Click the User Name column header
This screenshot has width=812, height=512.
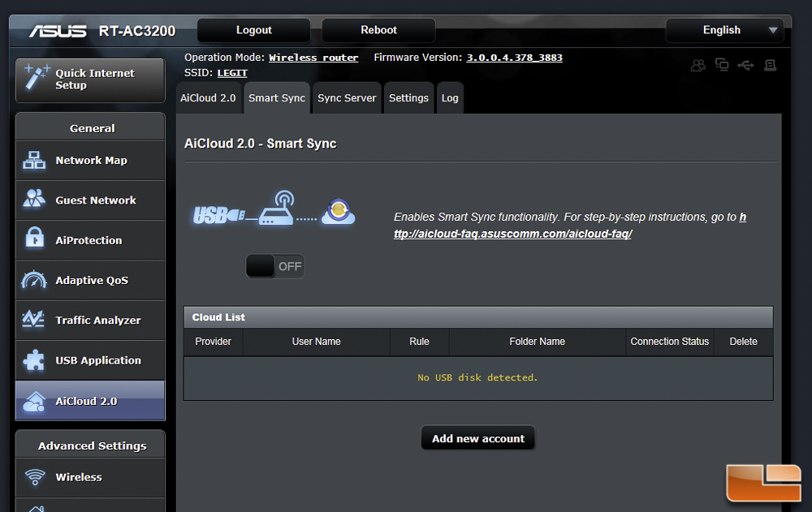(316, 342)
